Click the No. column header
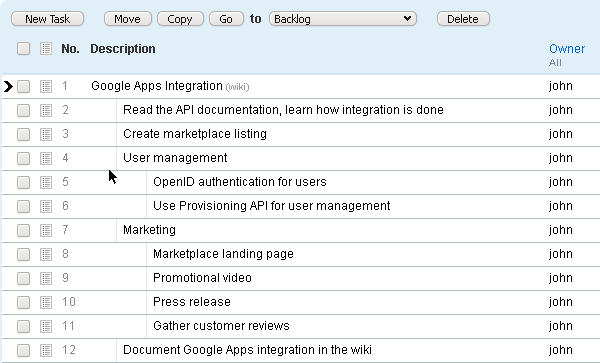 click(70, 49)
